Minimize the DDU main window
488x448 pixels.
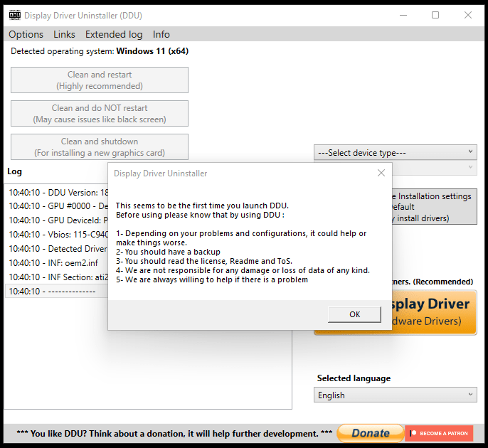pos(403,15)
